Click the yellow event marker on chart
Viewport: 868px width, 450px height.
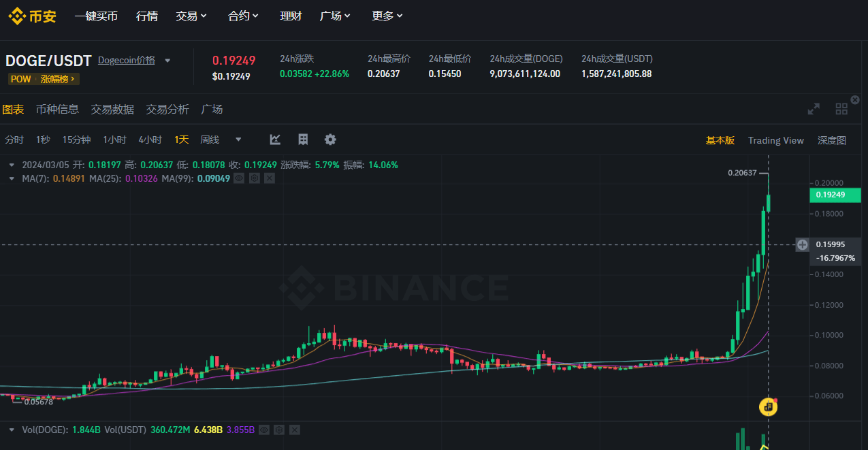(769, 406)
